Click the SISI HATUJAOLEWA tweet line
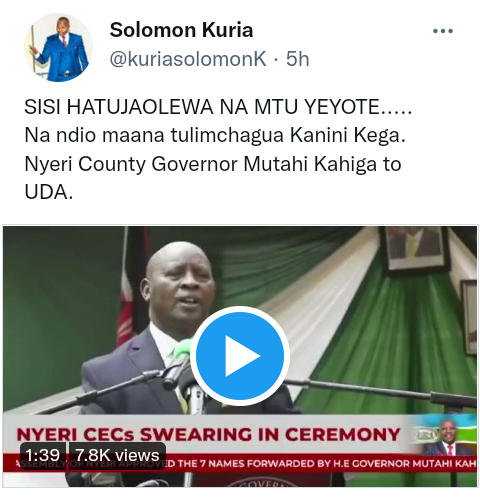Viewport: 480px width, 500px height. (218, 107)
